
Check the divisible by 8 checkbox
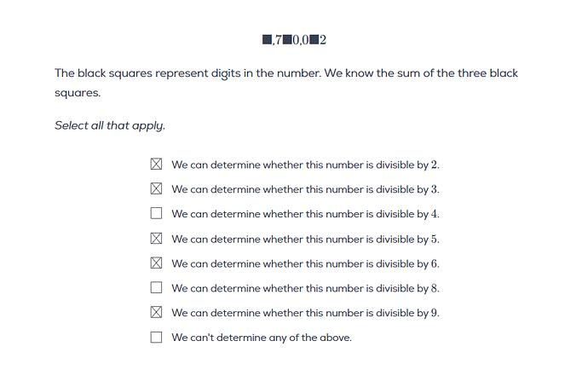point(157,287)
